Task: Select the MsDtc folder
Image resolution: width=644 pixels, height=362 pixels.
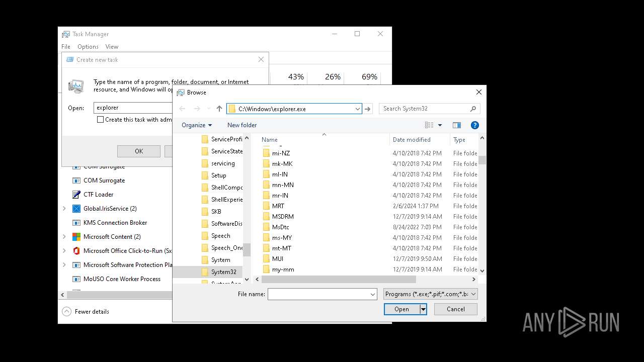Action: (x=280, y=227)
